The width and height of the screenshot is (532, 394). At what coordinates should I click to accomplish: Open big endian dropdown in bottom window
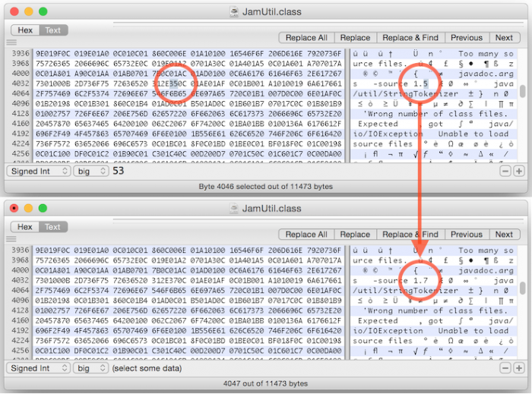point(91,368)
